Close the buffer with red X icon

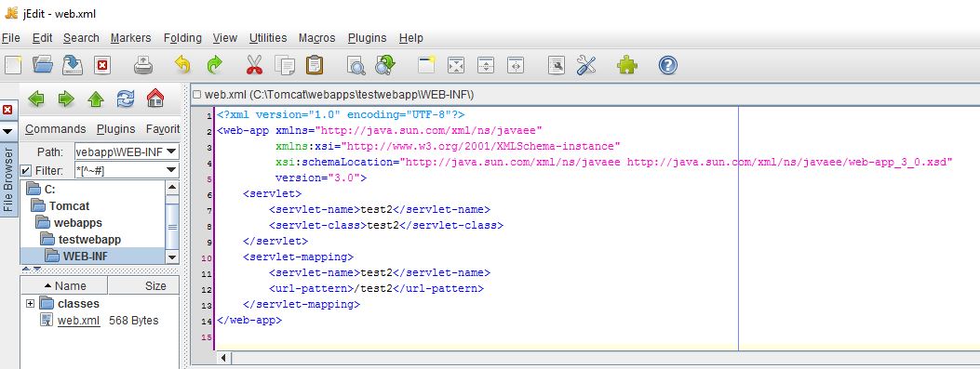pyautogui.click(x=102, y=65)
